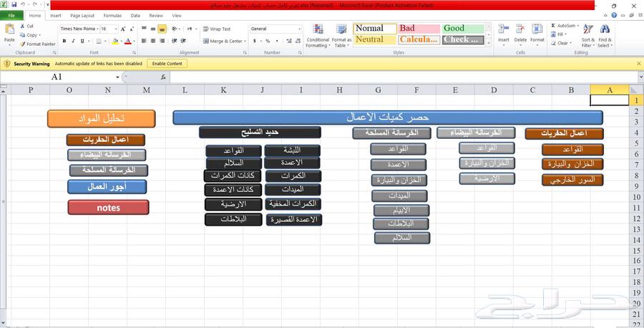
Task: Open Font dialog launcher
Action: pyautogui.click(x=135, y=52)
